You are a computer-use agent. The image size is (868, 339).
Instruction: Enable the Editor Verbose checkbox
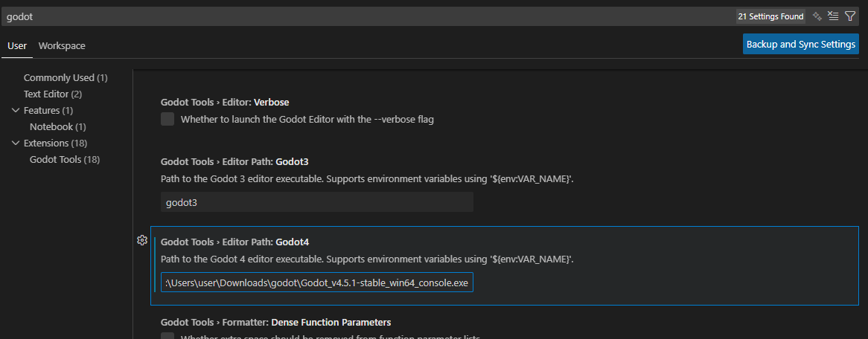pos(167,119)
